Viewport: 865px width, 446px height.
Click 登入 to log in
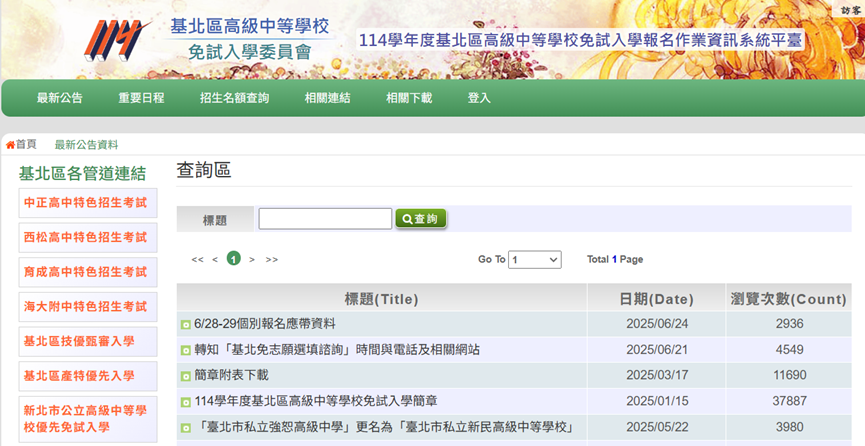(479, 98)
